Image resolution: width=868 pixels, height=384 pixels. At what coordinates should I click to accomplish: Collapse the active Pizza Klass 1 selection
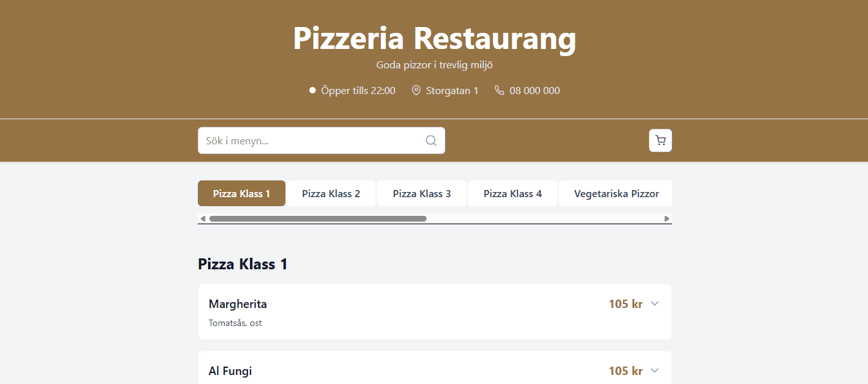point(241,193)
